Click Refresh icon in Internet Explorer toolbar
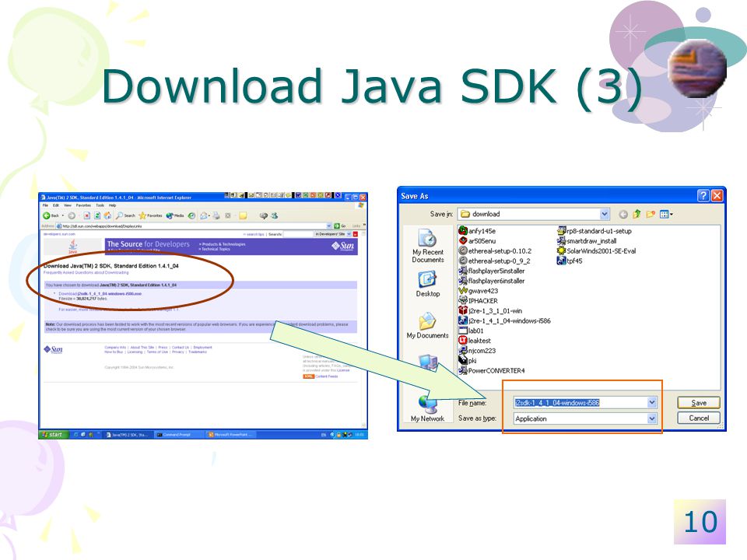The width and height of the screenshot is (747, 560). pos(97,215)
